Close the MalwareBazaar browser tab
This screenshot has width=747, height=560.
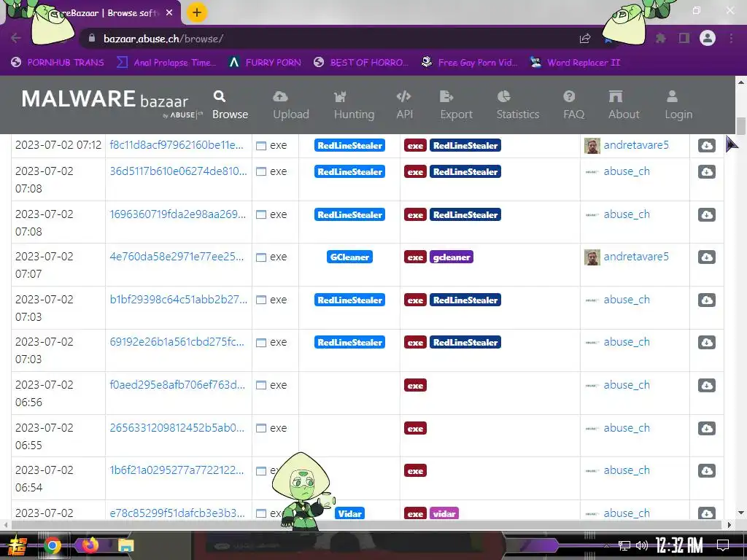coord(169,13)
